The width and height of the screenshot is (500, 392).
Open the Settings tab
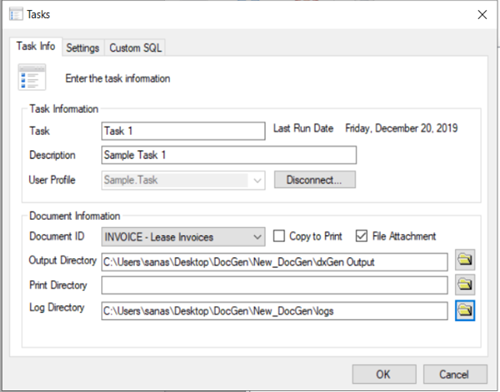tap(83, 48)
